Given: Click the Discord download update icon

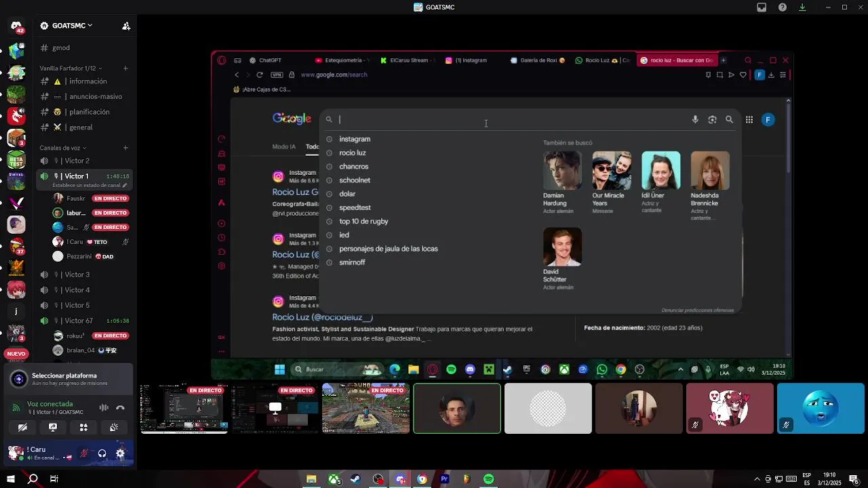Looking at the screenshot, I should click(802, 7).
